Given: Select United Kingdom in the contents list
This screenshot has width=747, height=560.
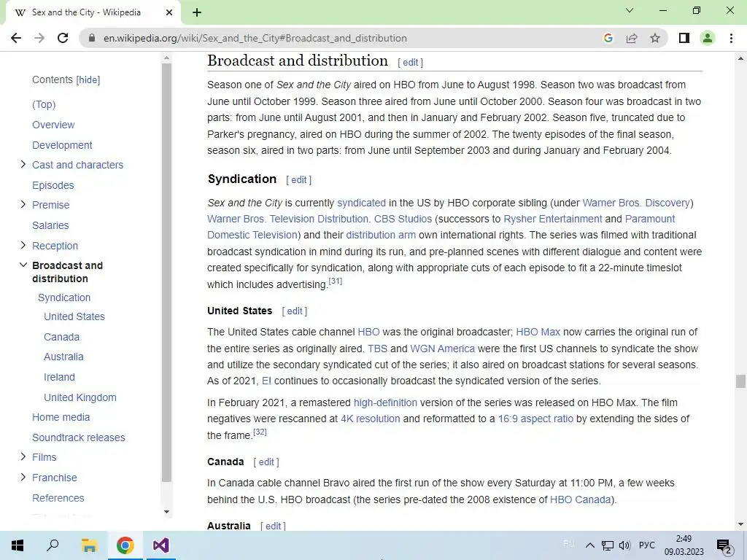Looking at the screenshot, I should point(80,397).
